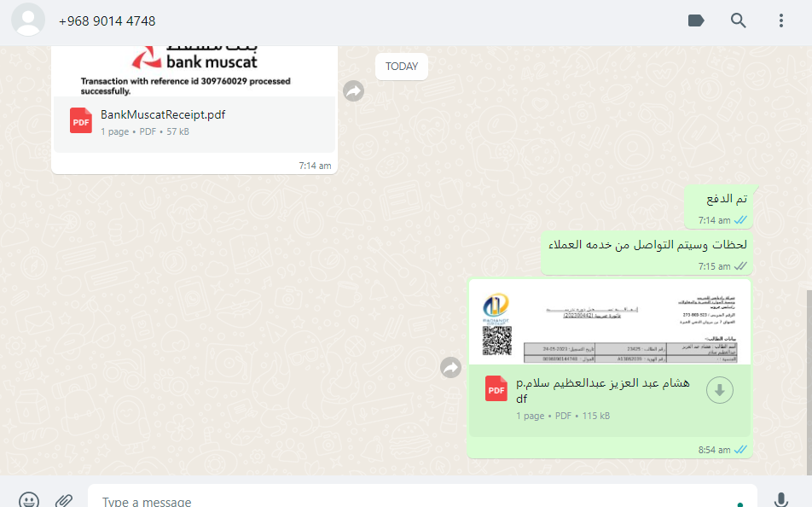Click the label tag icon in header
The image size is (812, 507).
695,20
